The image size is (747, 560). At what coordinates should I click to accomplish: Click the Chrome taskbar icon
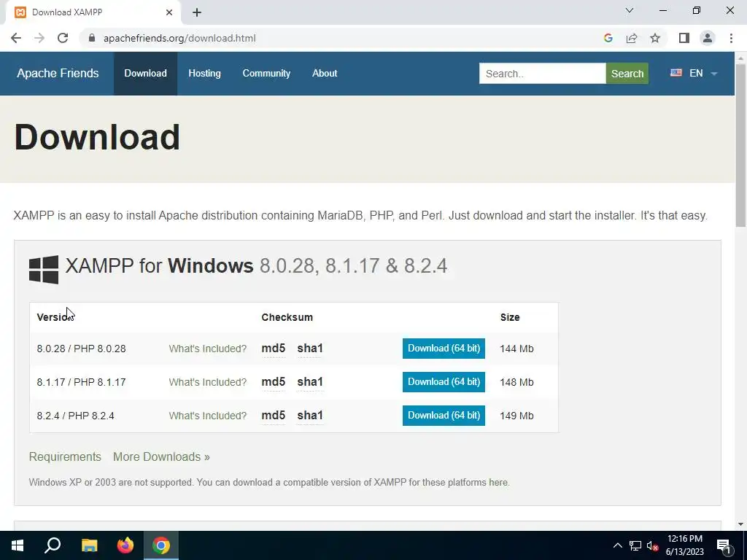coord(161,545)
